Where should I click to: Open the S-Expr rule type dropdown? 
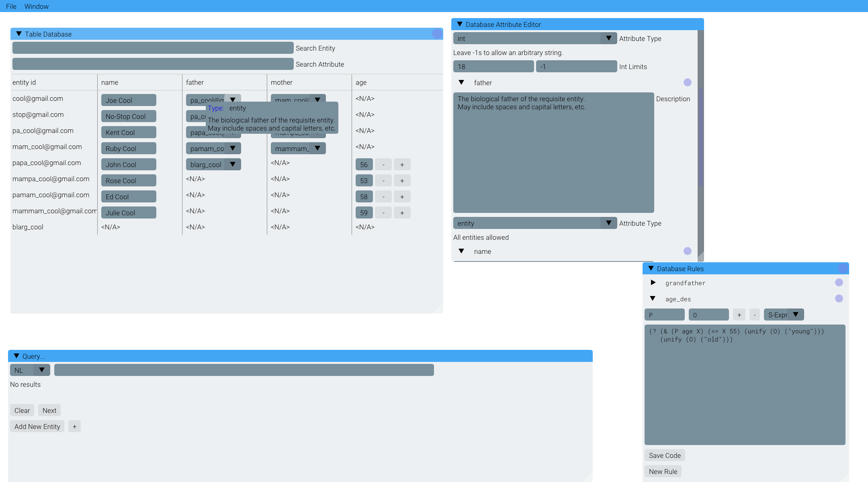coord(783,315)
